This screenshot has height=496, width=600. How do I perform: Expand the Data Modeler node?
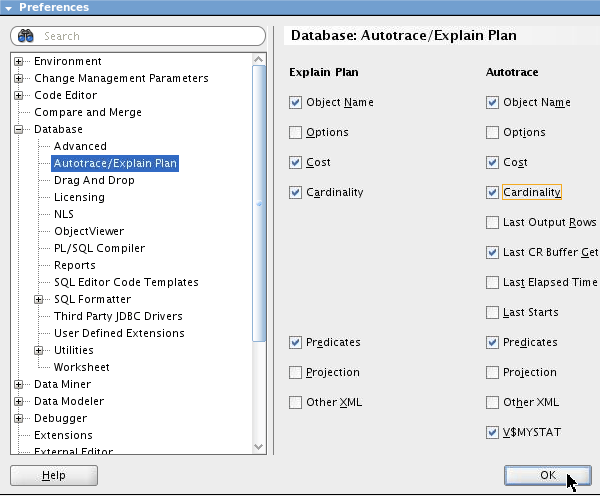point(19,401)
